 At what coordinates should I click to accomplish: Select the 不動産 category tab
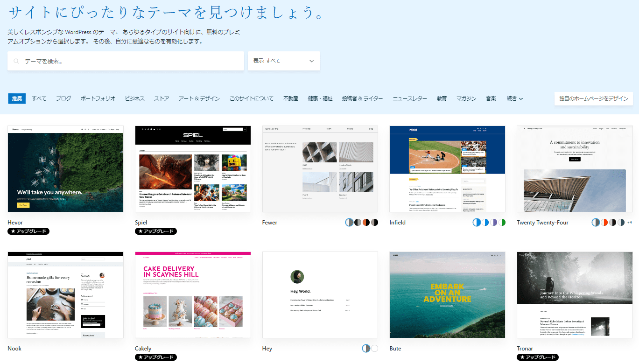coord(291,98)
